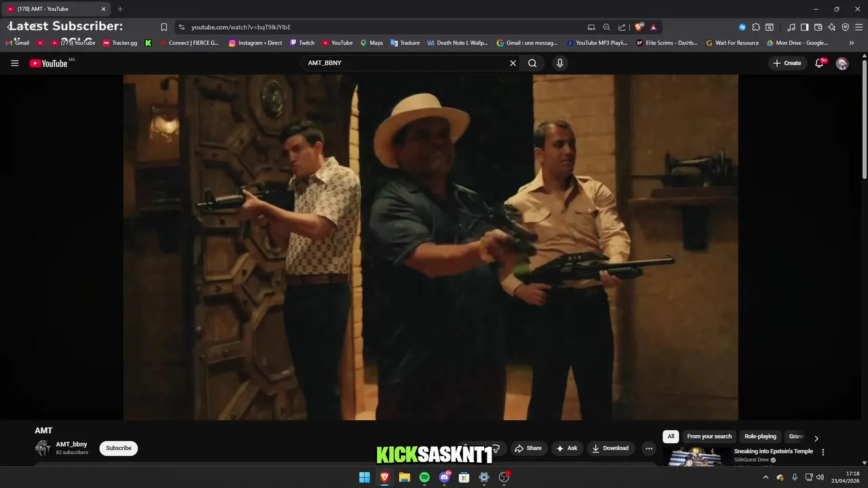
Task: Open the Shazam extension
Action: [x=742, y=27]
